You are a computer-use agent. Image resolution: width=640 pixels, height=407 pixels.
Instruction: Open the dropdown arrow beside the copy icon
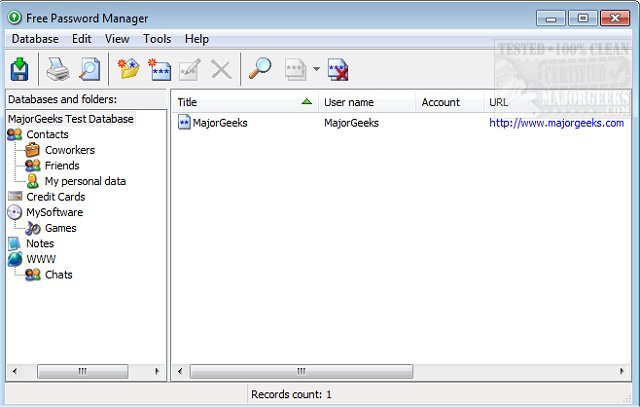(316, 69)
